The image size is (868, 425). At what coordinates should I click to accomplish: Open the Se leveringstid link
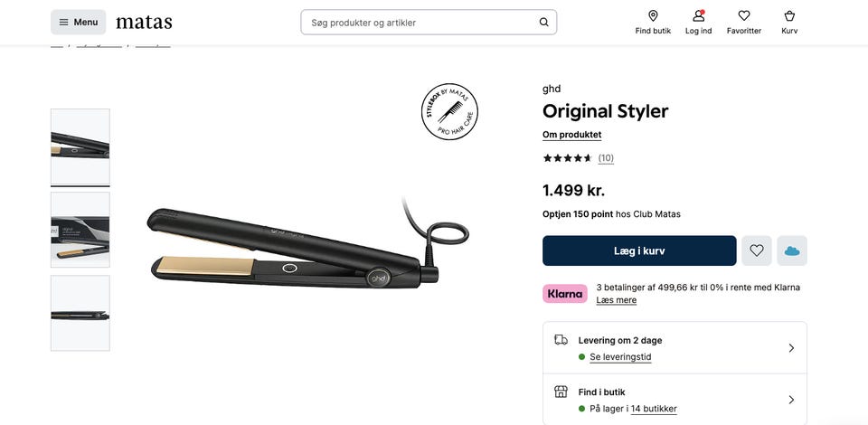point(620,357)
